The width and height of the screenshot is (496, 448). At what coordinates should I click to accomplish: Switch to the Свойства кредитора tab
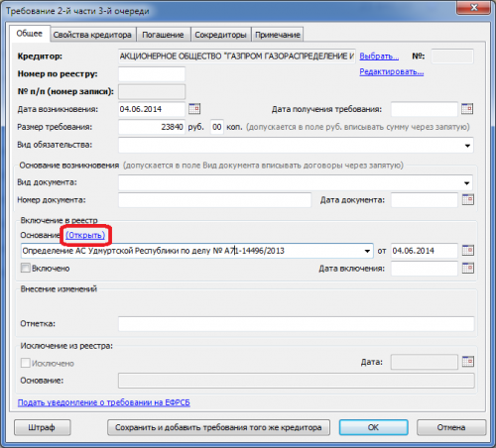click(92, 35)
